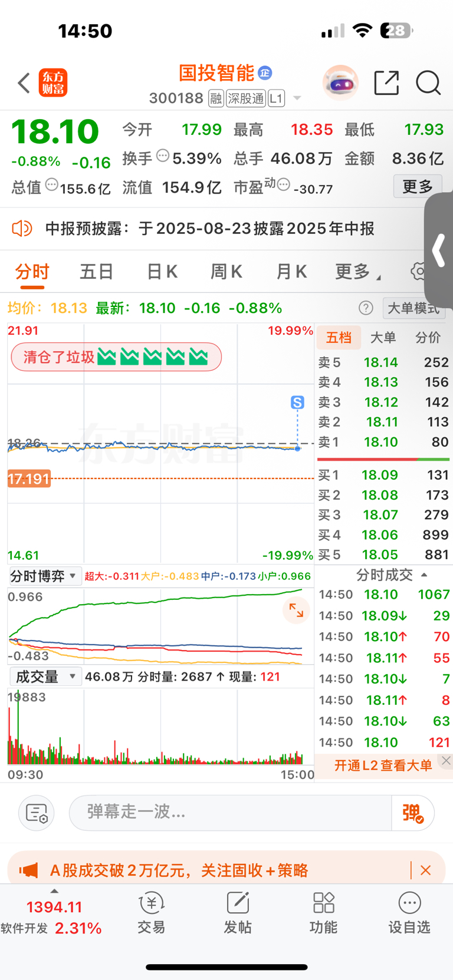Tap the share export icon
453x980 pixels.
(x=387, y=83)
